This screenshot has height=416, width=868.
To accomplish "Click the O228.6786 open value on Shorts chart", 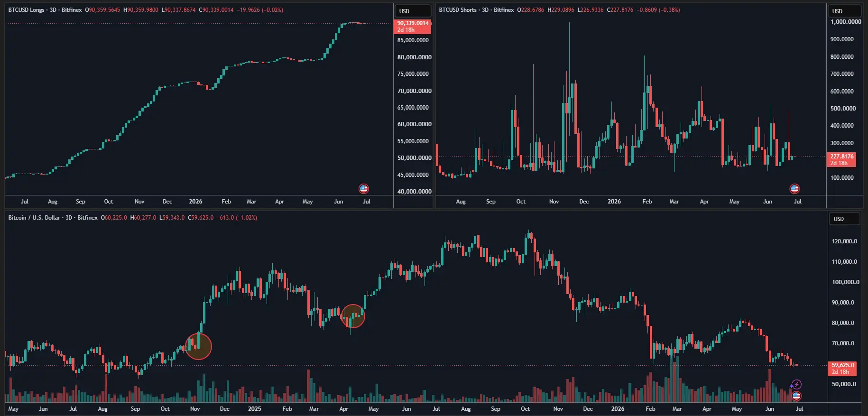I will click(531, 10).
